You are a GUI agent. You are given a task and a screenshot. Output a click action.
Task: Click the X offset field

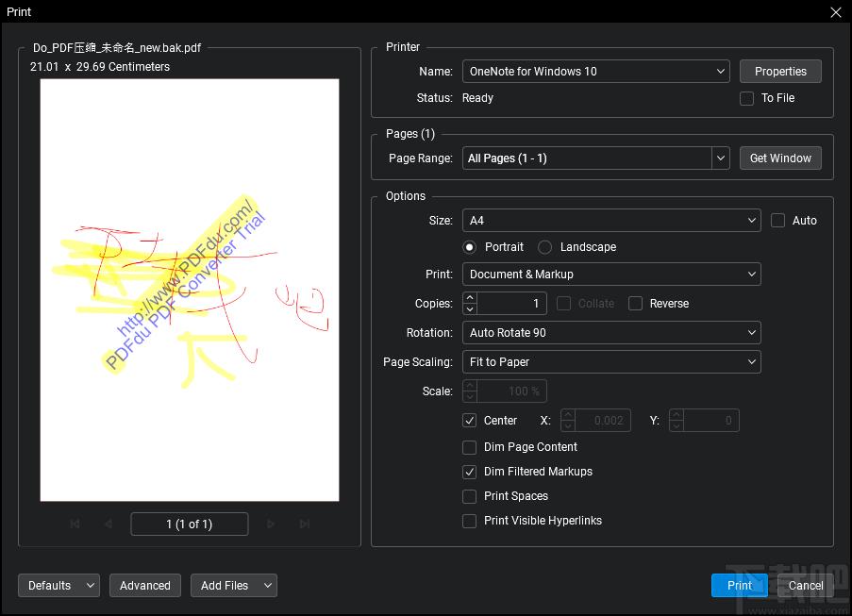(603, 421)
